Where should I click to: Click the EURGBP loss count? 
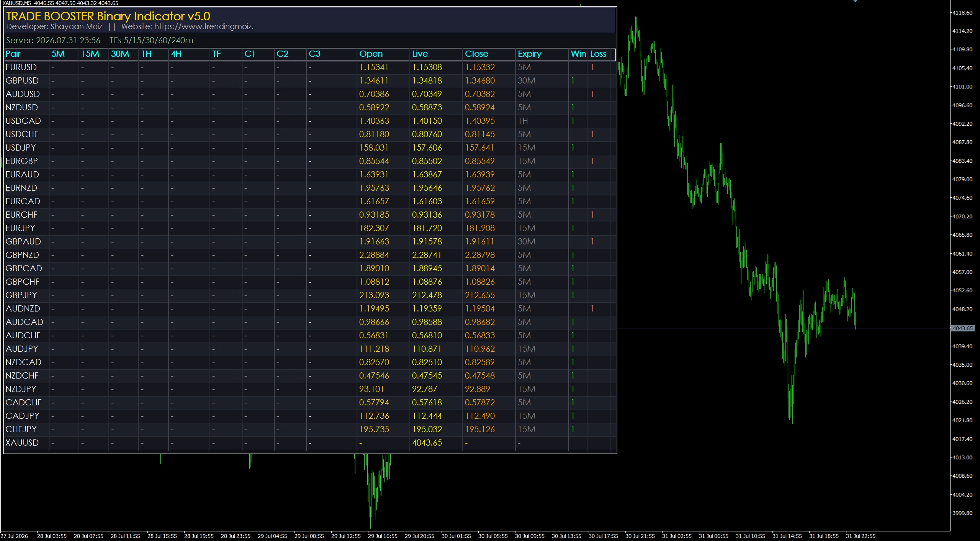point(592,161)
